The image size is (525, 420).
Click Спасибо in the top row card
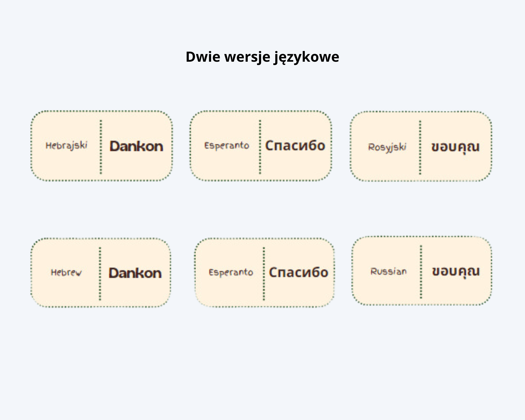pyautogui.click(x=295, y=146)
